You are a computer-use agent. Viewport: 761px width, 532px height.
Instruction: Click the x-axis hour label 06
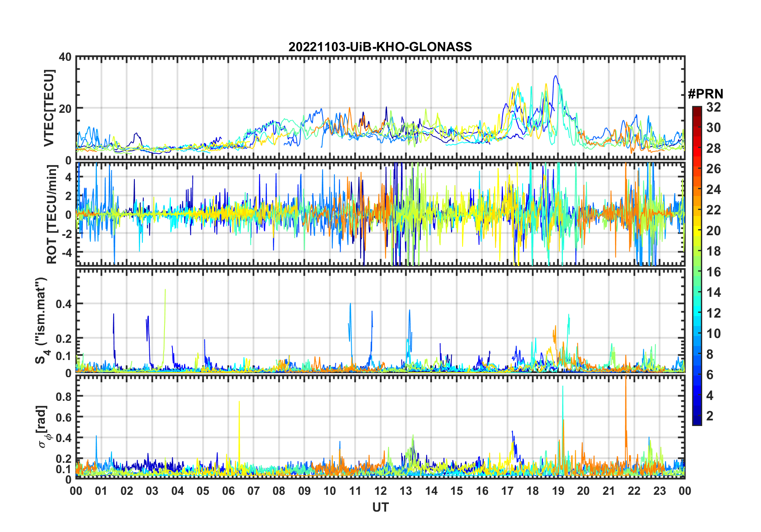click(228, 491)
